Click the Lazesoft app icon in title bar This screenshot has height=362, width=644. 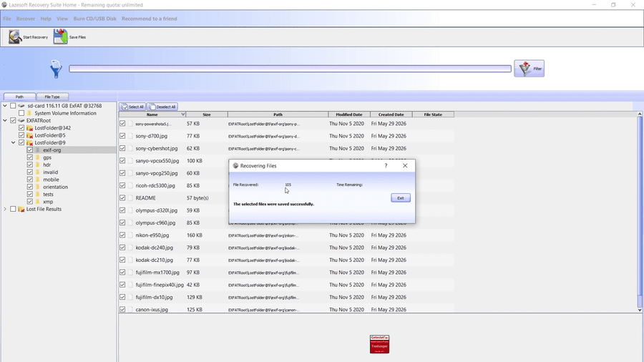tap(4, 5)
